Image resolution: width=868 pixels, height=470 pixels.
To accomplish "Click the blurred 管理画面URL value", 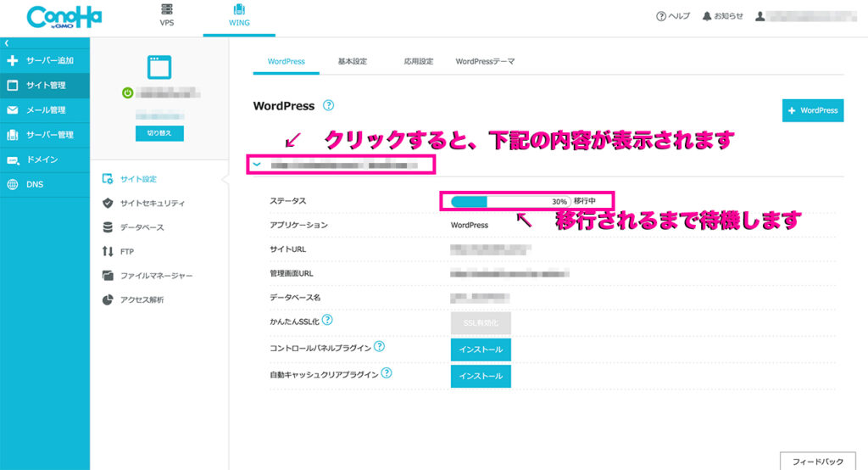I will (509, 273).
